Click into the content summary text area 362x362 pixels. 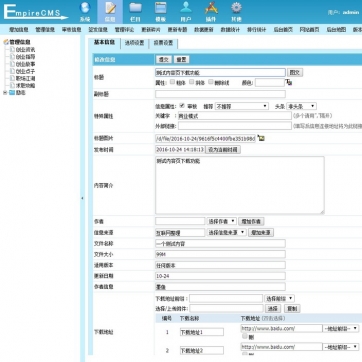point(240,185)
